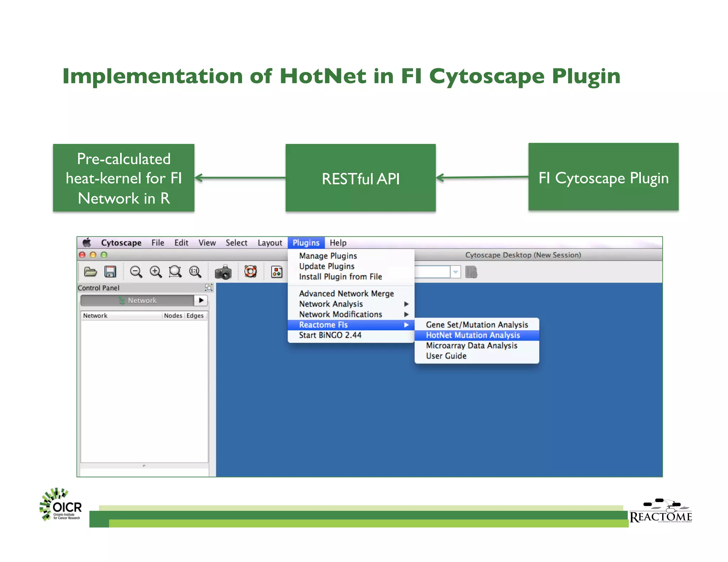Open the Apple menu

click(87, 243)
